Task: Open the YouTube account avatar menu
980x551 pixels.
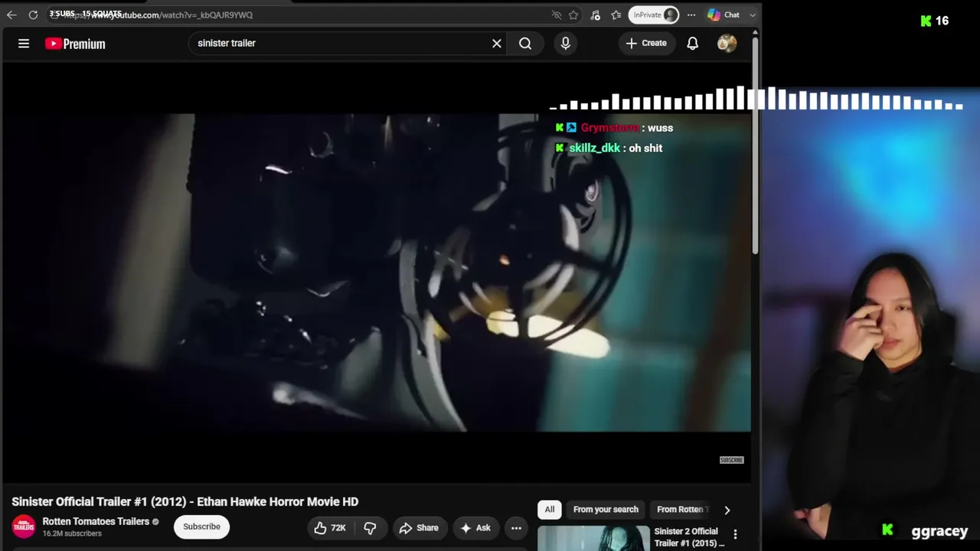Action: tap(727, 44)
